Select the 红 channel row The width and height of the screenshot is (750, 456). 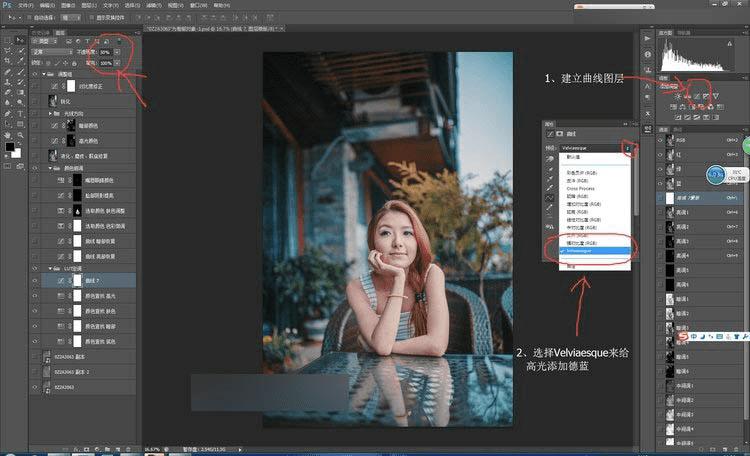[x=702, y=155]
